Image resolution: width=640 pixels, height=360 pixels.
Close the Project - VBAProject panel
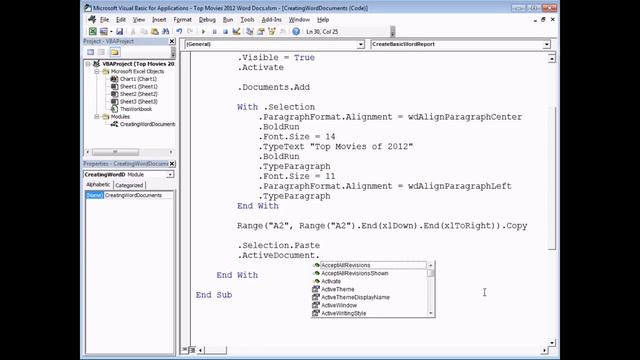(172, 41)
